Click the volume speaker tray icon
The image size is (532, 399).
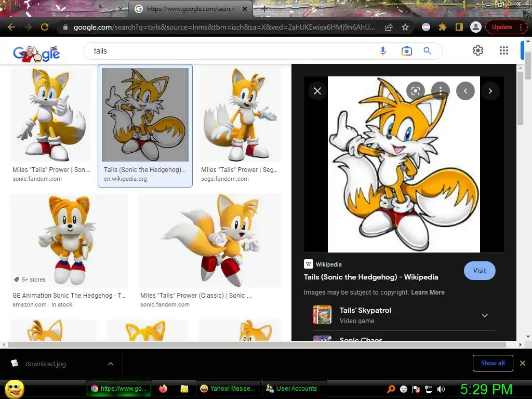(441, 389)
